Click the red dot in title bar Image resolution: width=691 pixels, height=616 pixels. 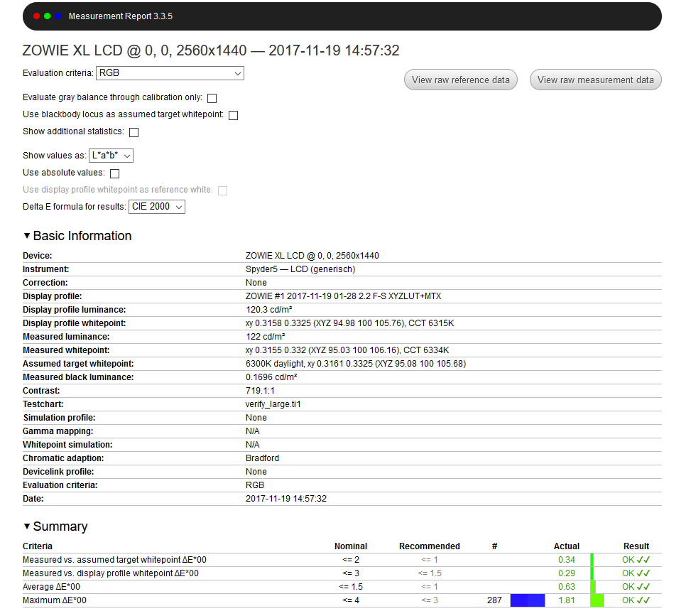point(37,16)
